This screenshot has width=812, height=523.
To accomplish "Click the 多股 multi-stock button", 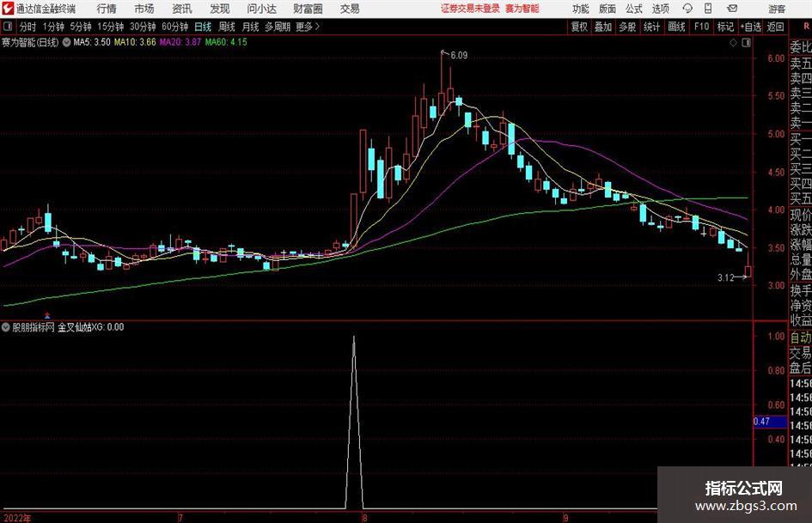I will pos(627,27).
